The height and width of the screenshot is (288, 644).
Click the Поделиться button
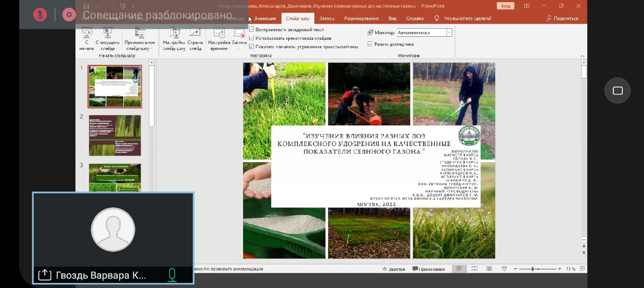pos(562,19)
